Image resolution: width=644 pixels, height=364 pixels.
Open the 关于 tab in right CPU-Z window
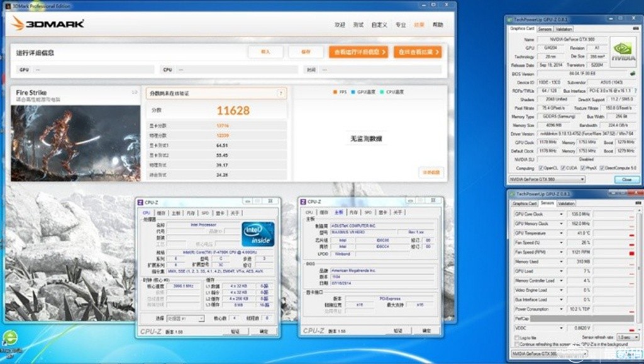click(397, 212)
